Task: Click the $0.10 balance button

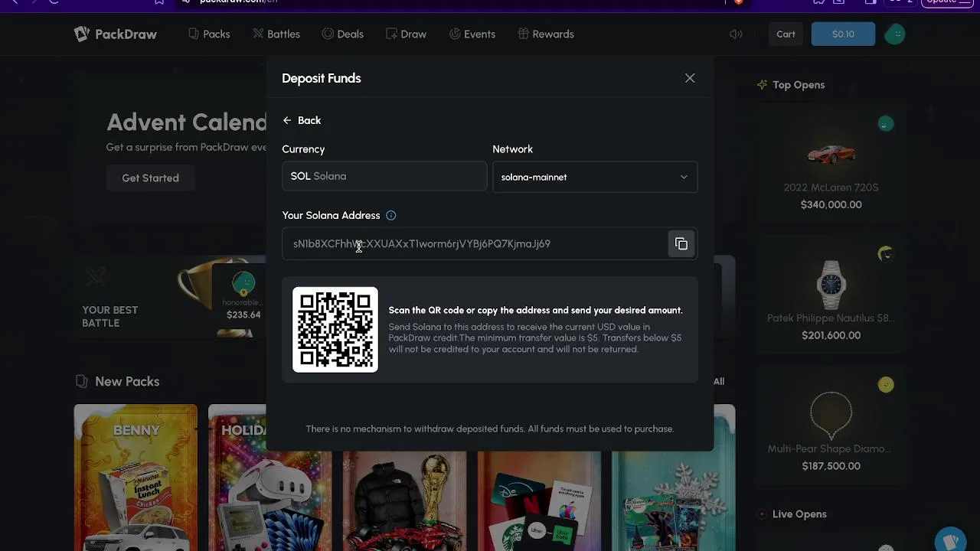Action: (x=843, y=34)
